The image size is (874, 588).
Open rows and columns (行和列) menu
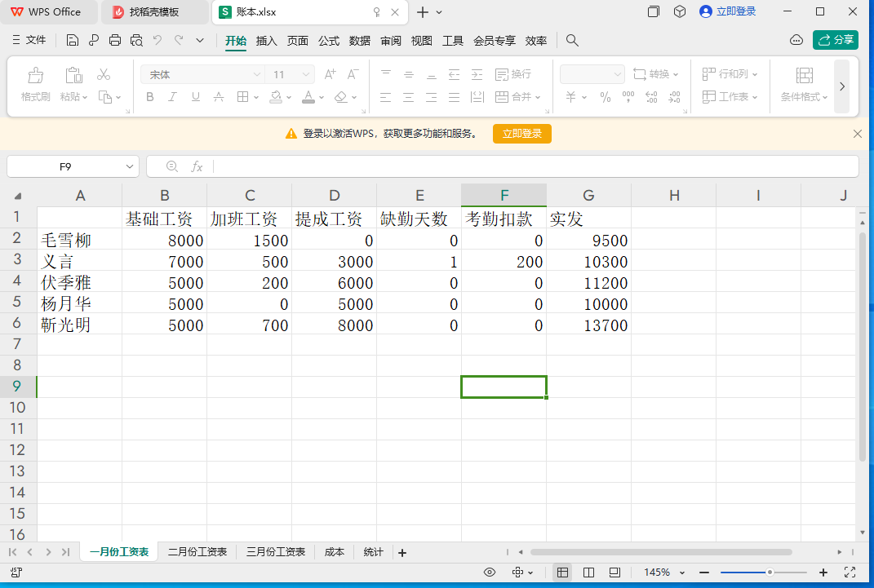(730, 74)
